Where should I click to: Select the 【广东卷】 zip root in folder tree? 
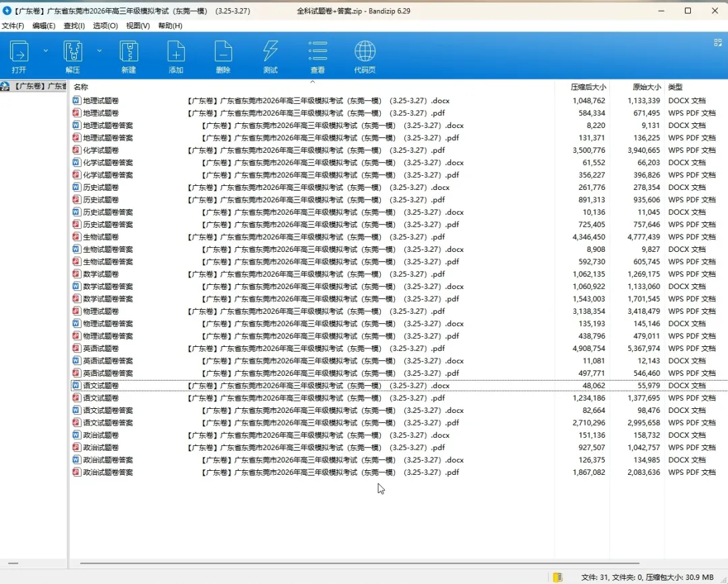[34, 86]
